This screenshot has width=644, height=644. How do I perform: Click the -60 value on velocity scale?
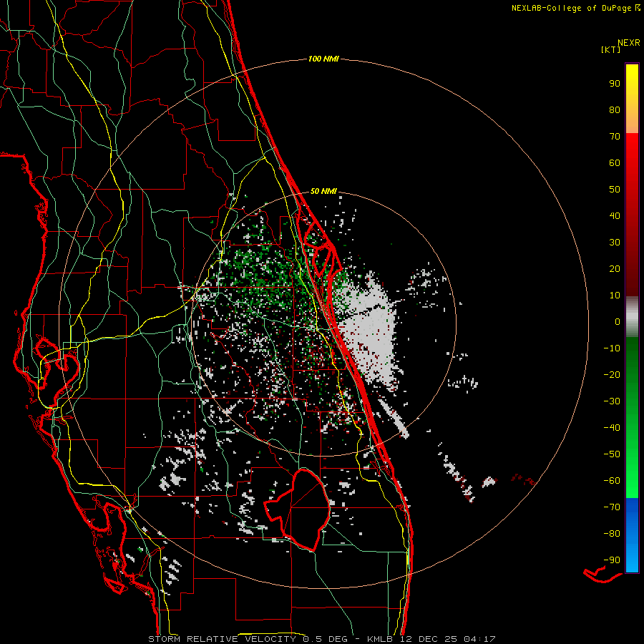pyautogui.click(x=612, y=481)
